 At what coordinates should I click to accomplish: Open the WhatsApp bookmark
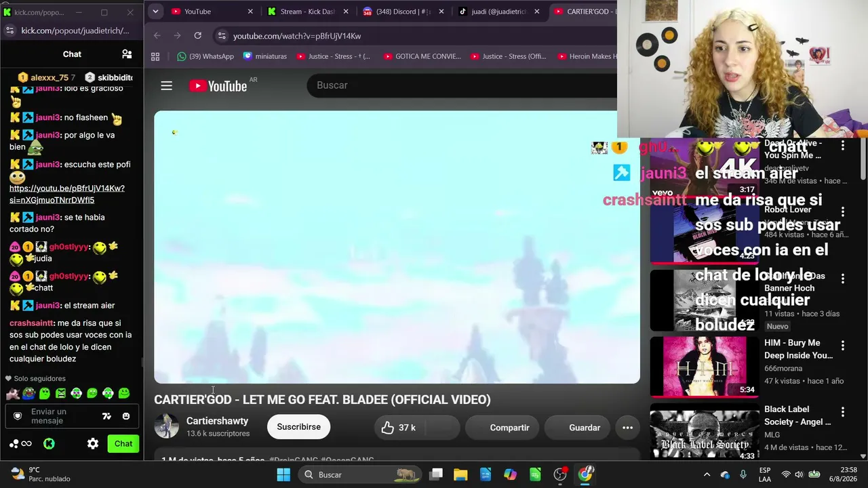click(205, 56)
